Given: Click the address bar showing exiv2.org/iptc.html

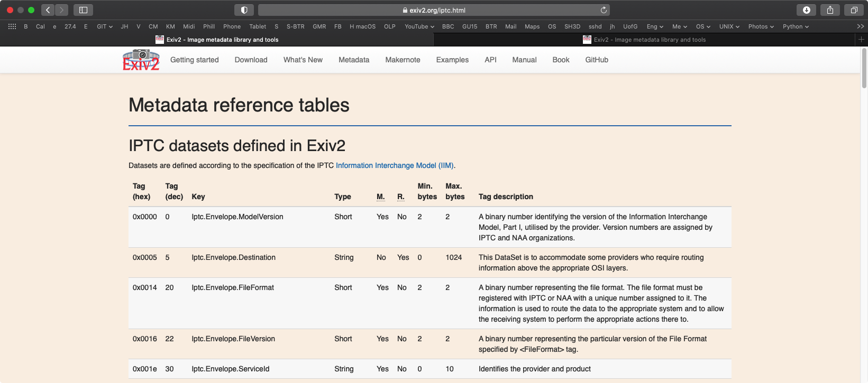Looking at the screenshot, I should tap(434, 10).
